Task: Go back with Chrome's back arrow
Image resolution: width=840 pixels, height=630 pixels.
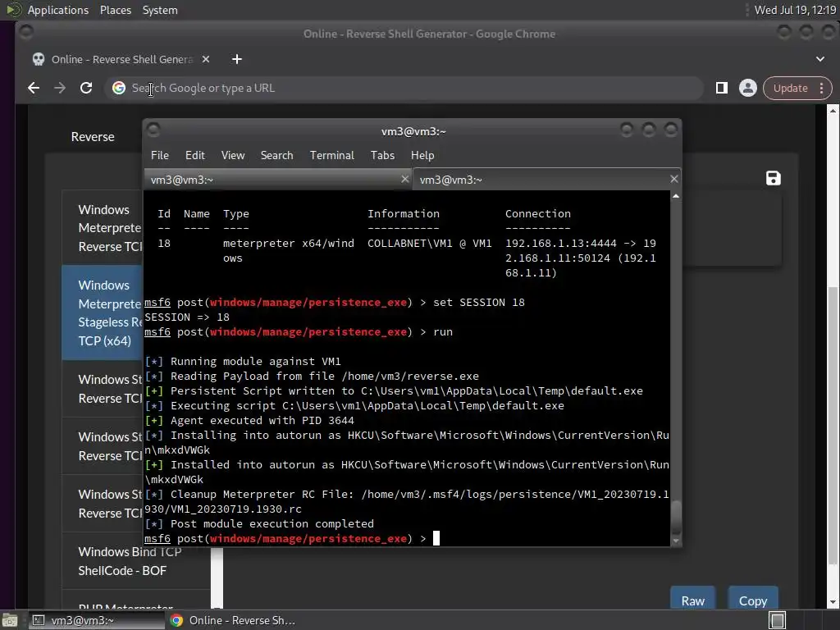Action: tap(34, 88)
